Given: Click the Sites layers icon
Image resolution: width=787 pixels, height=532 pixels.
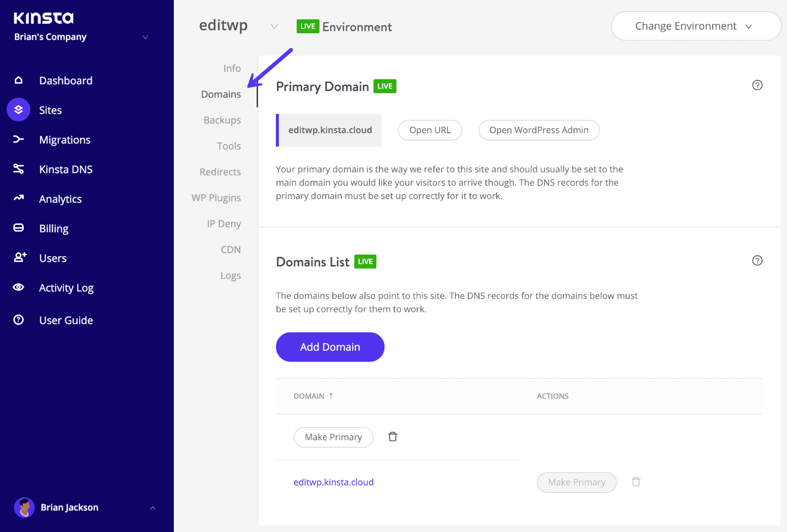Looking at the screenshot, I should point(18,109).
